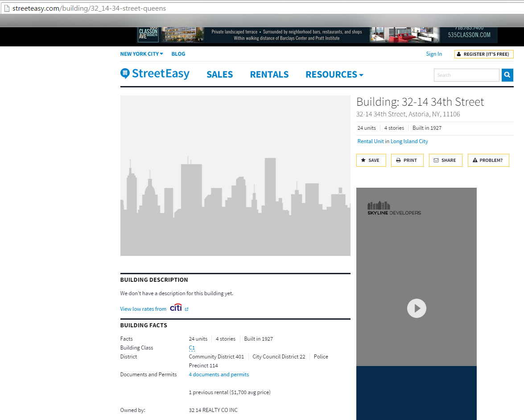Go to the Rentals section

[269, 74]
